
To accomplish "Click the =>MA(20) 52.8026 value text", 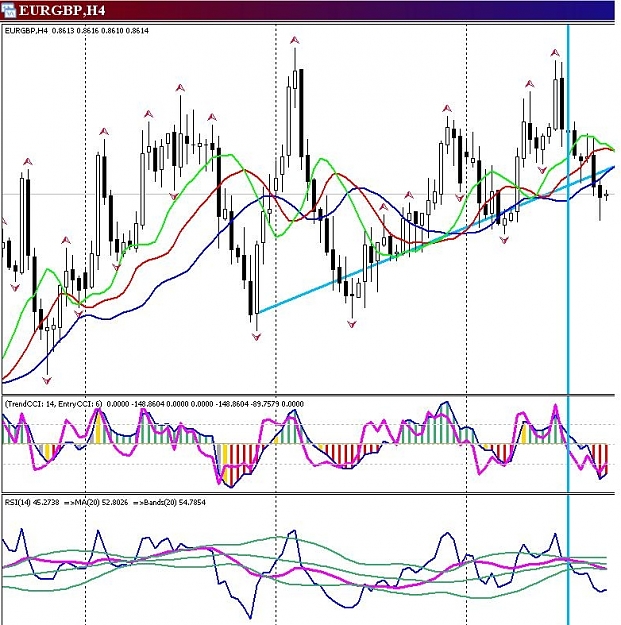I will point(96,502).
